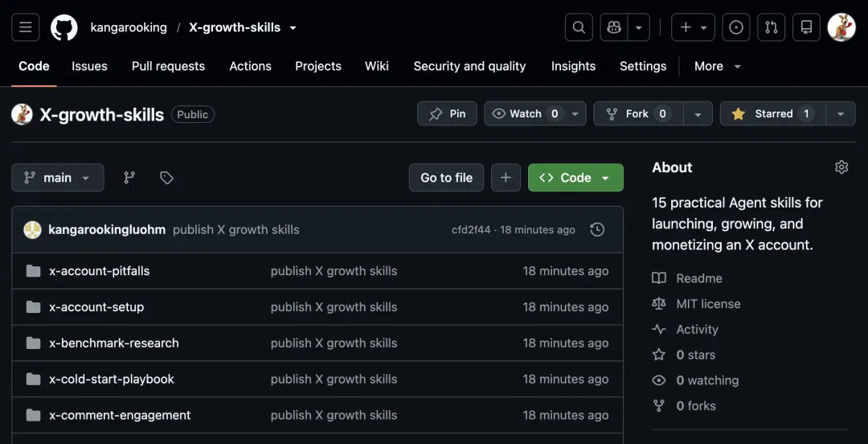Click the Readme link in About
Screen dimensions: 868x444
coord(699,278)
